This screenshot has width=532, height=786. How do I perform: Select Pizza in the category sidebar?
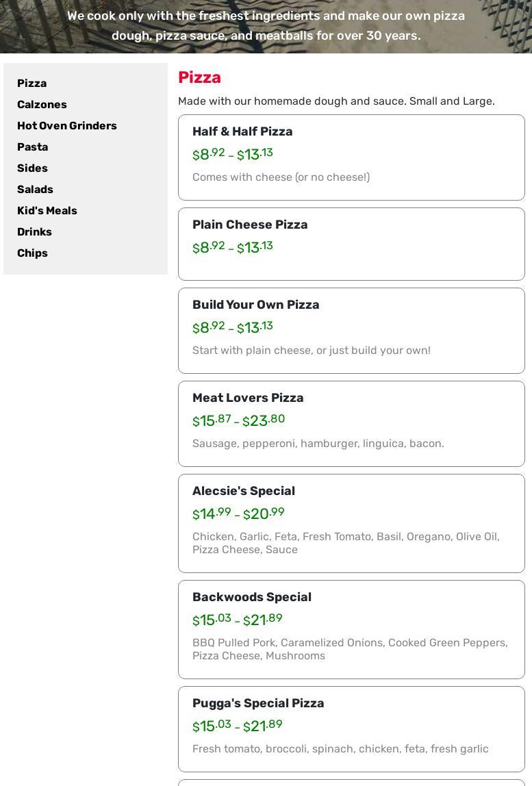click(32, 84)
